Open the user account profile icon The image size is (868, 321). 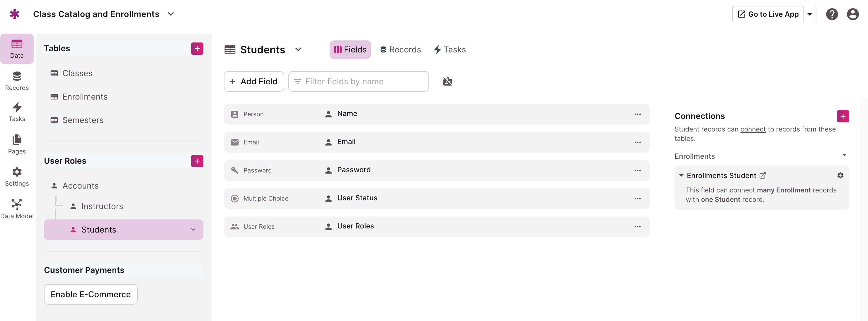coord(852,14)
